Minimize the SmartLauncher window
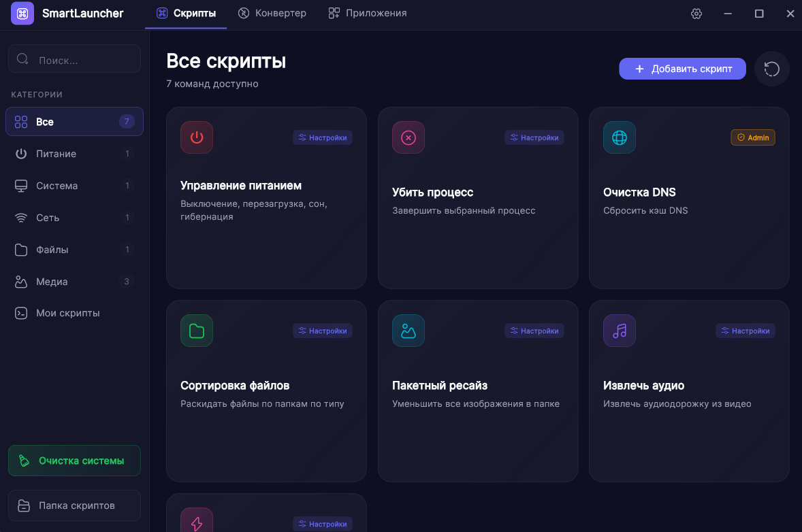 (728, 14)
